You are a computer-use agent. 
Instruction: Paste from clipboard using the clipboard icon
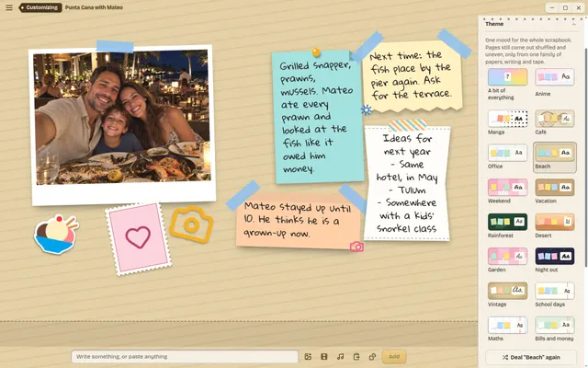[356, 357]
